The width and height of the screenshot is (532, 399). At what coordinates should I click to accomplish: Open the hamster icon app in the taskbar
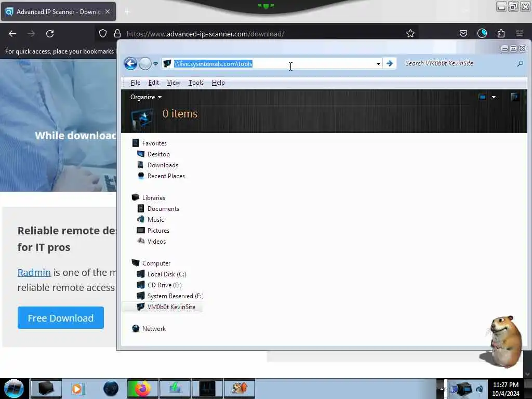point(240,389)
